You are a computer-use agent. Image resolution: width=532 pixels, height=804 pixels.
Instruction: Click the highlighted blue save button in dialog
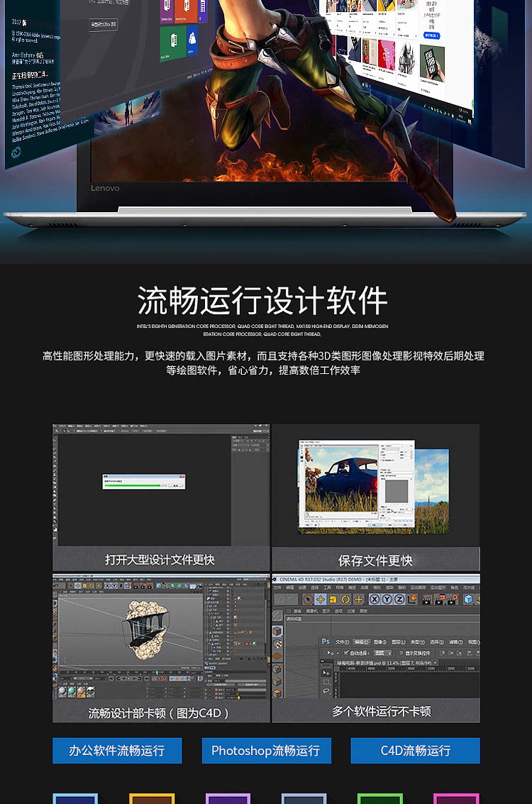point(376,524)
